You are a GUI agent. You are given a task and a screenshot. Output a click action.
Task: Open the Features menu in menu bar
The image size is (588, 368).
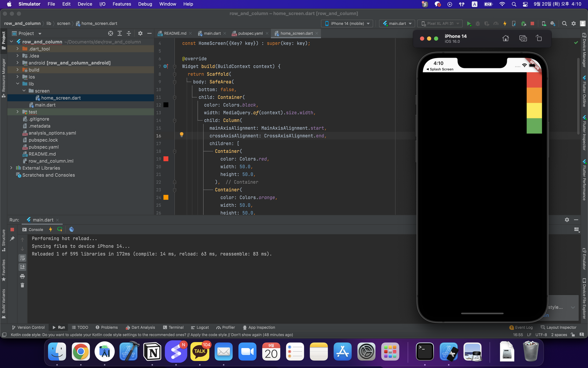[122, 4]
